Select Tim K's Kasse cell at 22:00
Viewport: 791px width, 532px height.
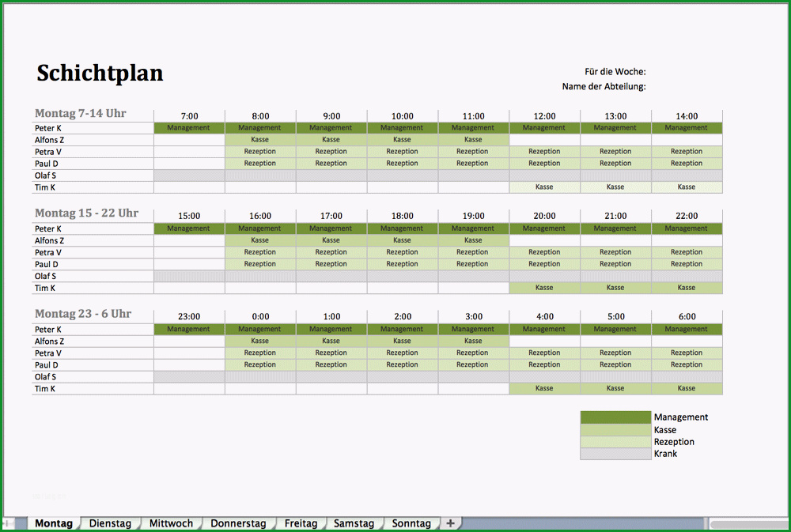point(687,288)
